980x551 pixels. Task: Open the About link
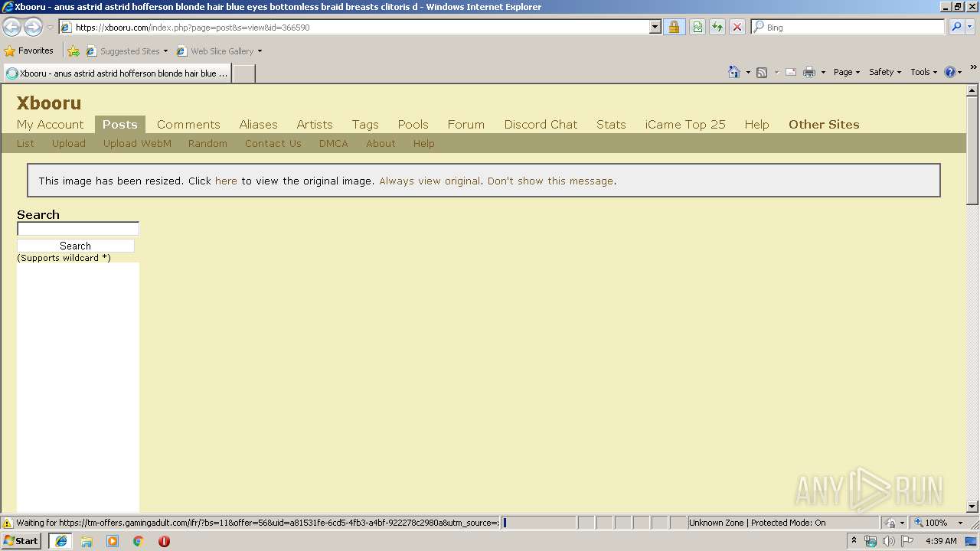click(x=381, y=143)
